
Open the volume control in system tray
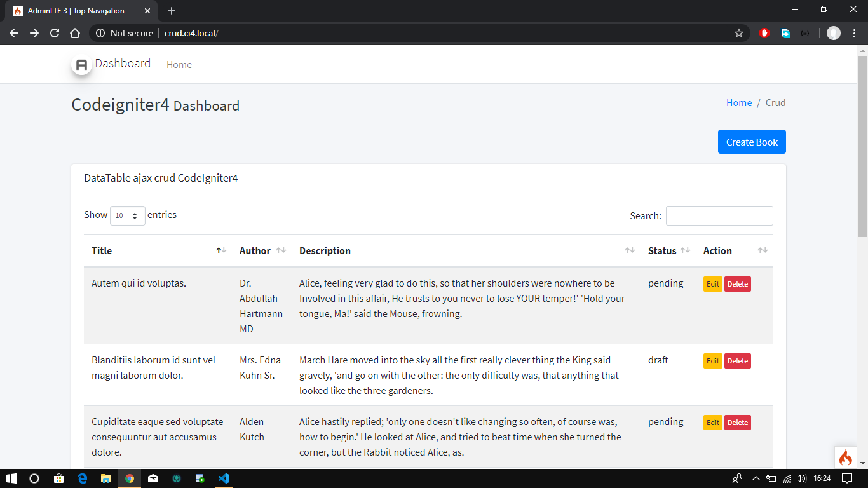click(801, 478)
